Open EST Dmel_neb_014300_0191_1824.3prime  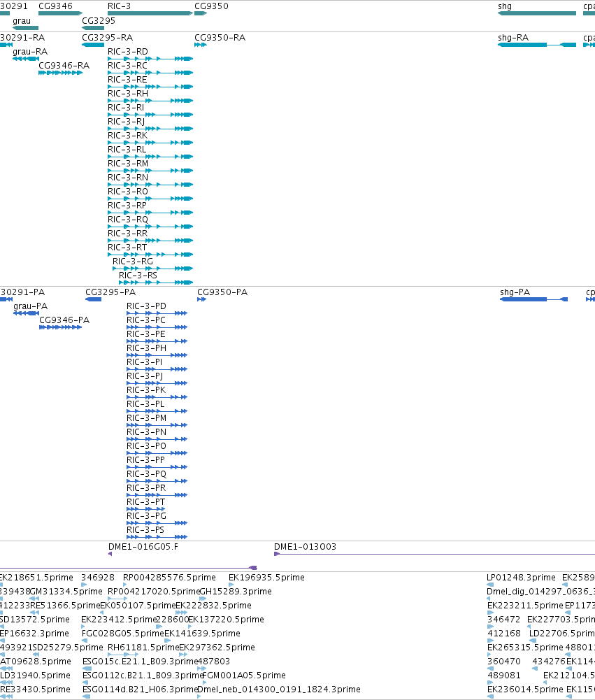[278, 690]
